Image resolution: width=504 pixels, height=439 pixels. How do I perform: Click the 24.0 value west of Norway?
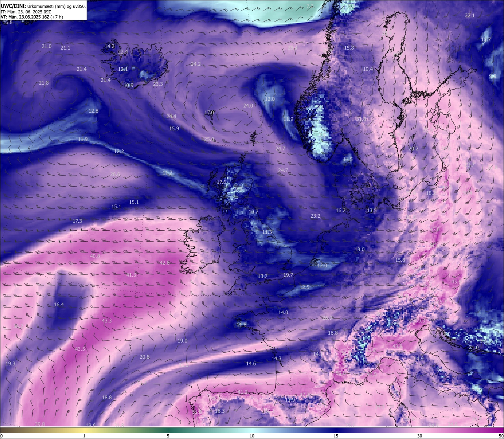(x=248, y=106)
